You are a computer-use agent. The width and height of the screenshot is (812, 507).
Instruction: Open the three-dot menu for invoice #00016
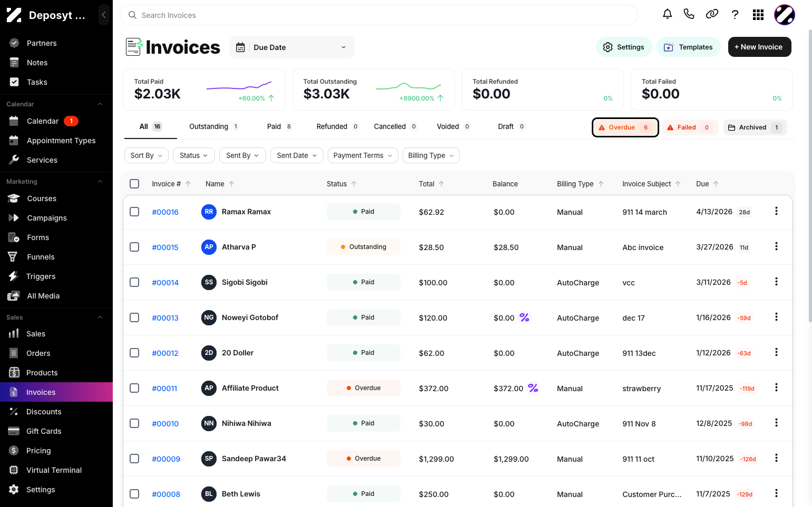[776, 211]
